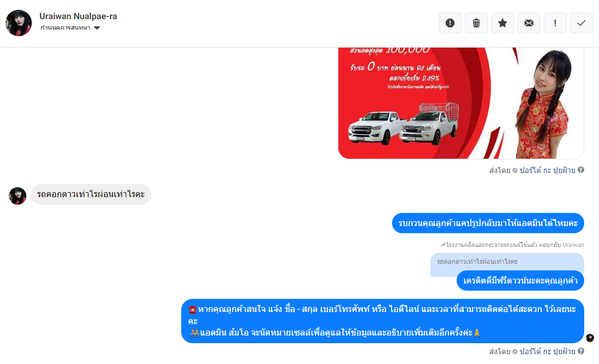Click the quoted reply preview bubble
This screenshot has height=364, width=599.
coord(507,262)
